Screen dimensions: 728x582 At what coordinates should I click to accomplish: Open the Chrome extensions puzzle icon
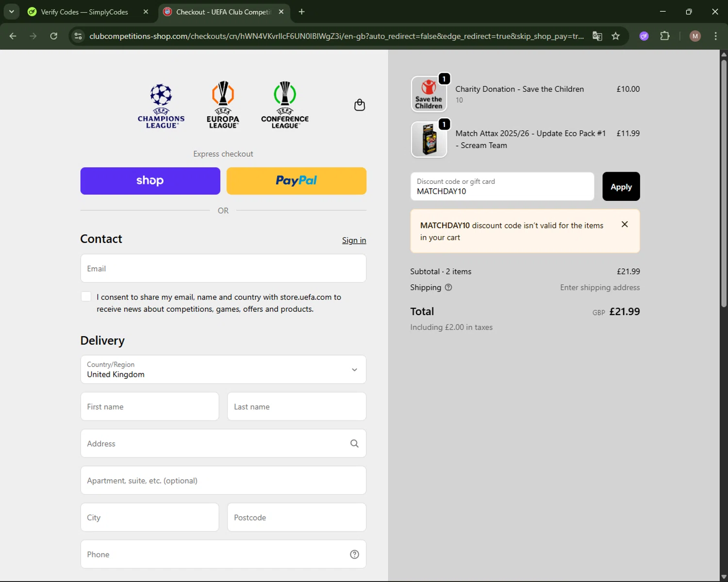[x=665, y=36]
